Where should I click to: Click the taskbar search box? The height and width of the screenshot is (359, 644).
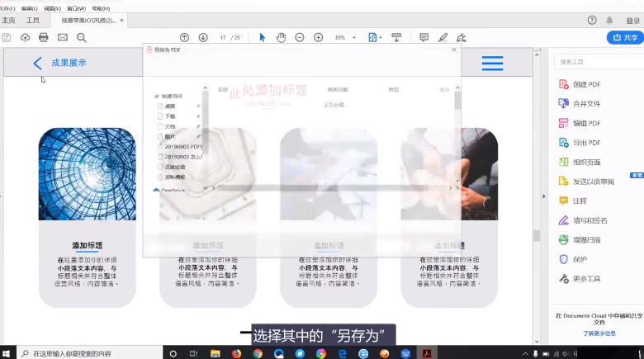coord(89,353)
